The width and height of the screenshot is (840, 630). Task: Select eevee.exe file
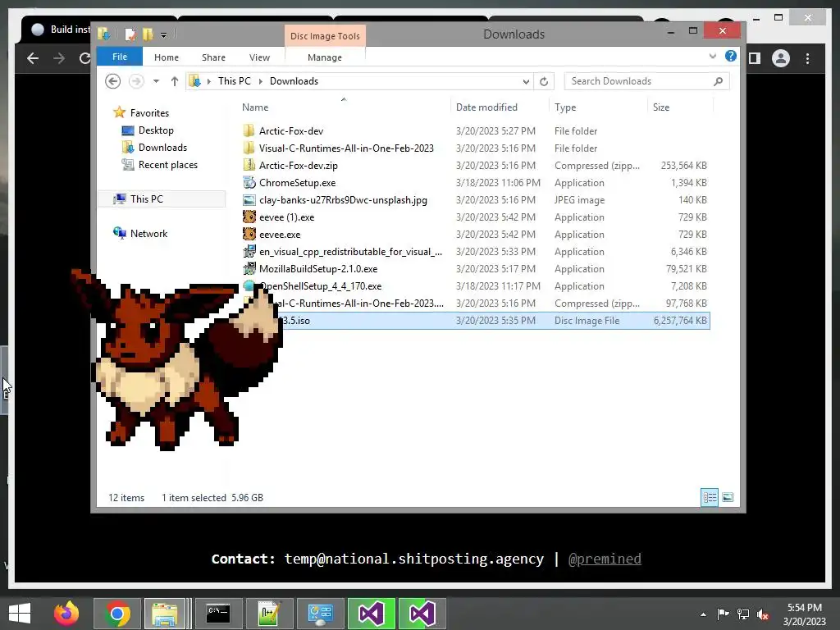(x=475, y=234)
